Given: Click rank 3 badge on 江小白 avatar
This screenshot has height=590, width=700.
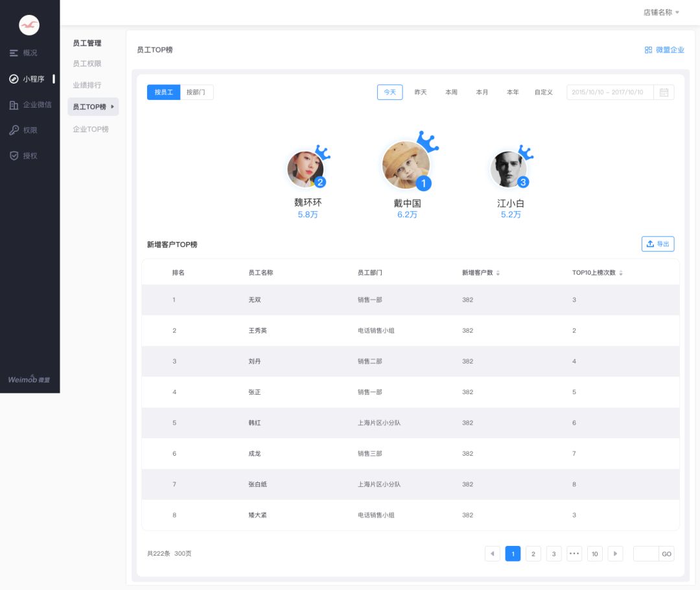Looking at the screenshot, I should click(x=523, y=182).
